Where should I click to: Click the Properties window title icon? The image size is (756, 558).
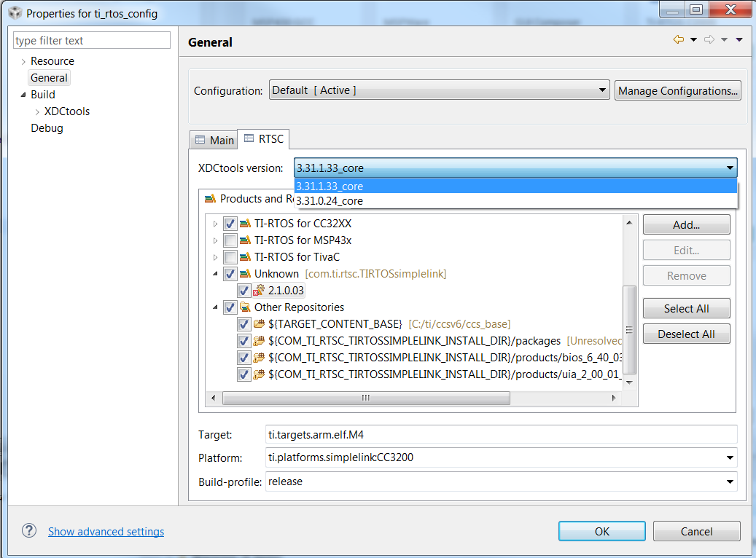[15, 13]
